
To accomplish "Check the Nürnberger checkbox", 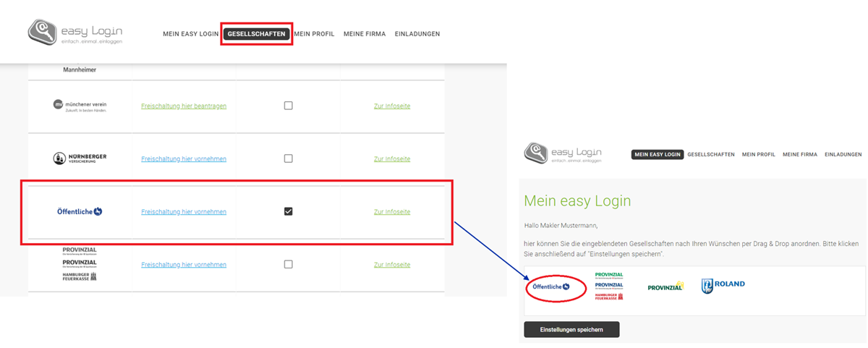I will (x=288, y=158).
